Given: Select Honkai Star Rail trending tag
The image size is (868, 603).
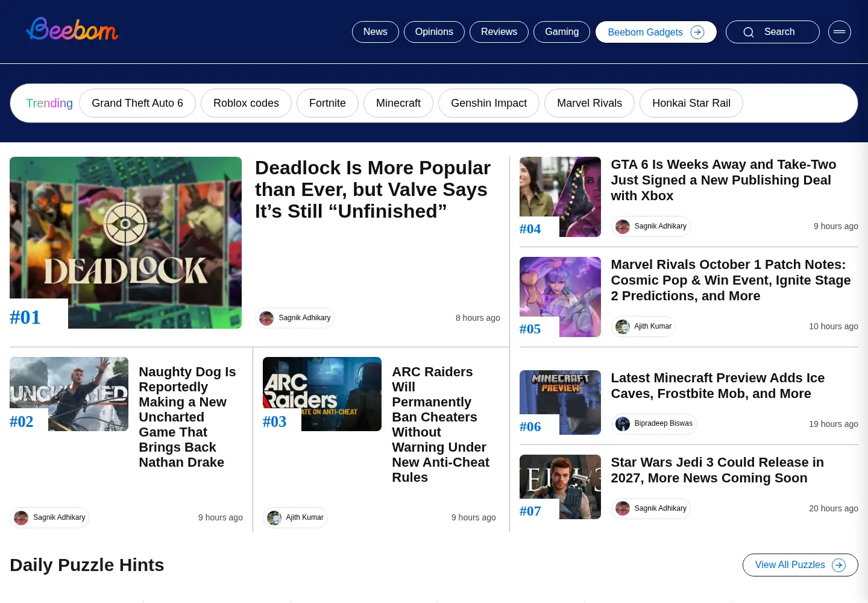Looking at the screenshot, I should (x=691, y=103).
